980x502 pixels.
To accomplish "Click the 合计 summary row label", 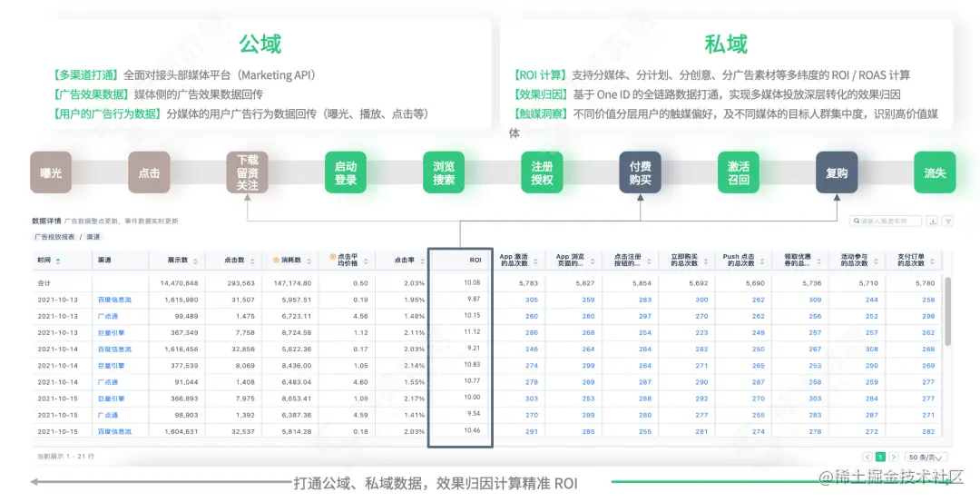I will 44,283.
